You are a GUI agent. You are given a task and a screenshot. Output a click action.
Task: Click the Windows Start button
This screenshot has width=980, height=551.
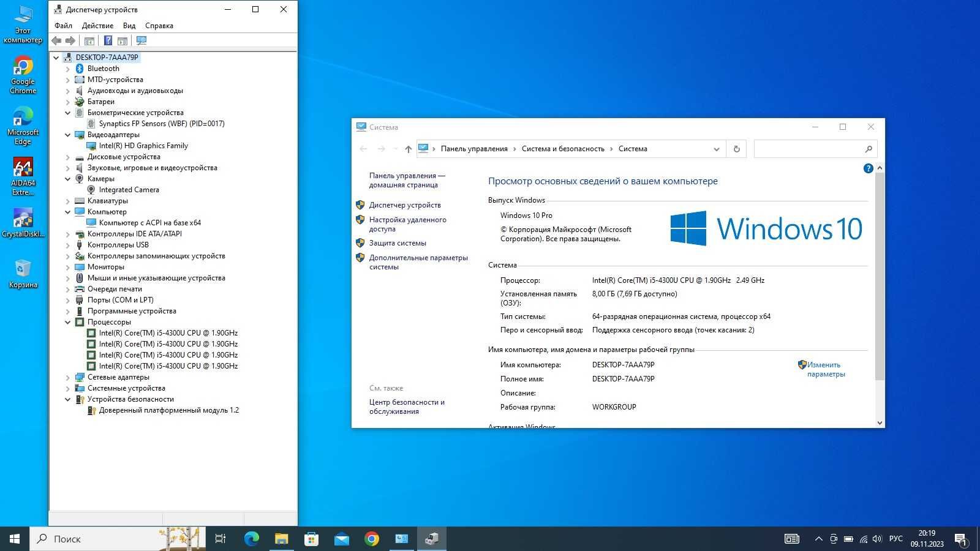[15, 539]
